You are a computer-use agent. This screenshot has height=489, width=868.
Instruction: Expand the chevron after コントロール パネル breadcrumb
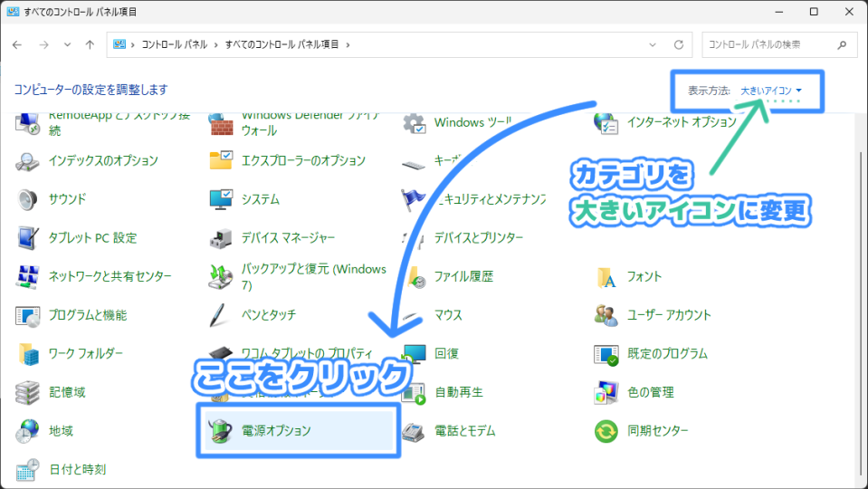216,45
